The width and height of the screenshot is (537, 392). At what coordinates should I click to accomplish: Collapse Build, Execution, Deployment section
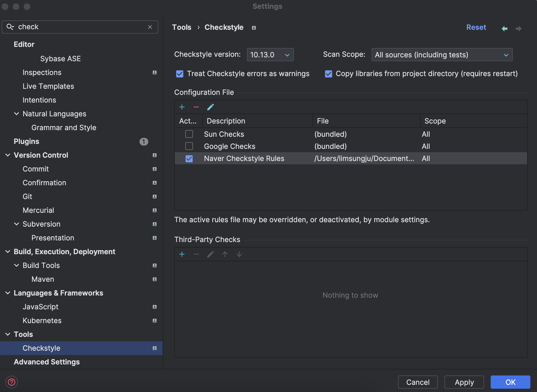pos(8,251)
